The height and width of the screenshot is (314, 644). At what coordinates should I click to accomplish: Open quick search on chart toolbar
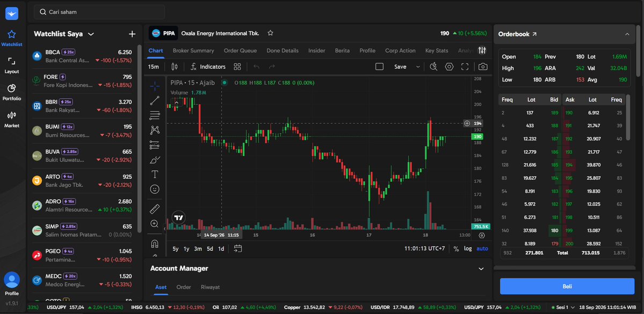[433, 67]
